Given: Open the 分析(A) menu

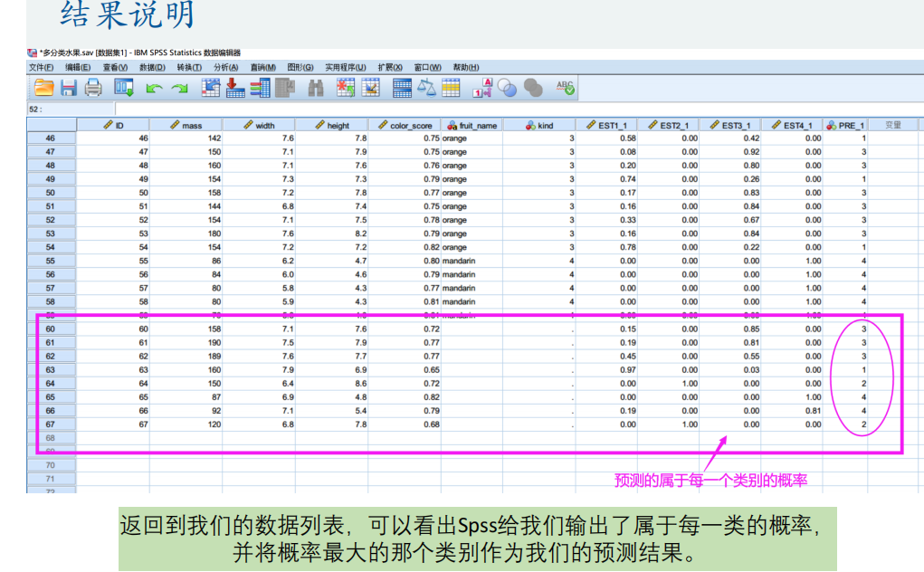Looking at the screenshot, I should [x=225, y=67].
